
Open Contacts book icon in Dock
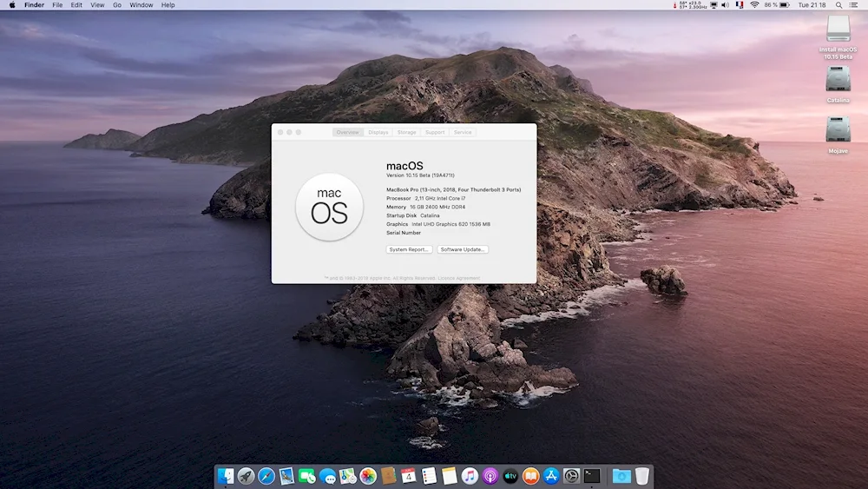388,476
